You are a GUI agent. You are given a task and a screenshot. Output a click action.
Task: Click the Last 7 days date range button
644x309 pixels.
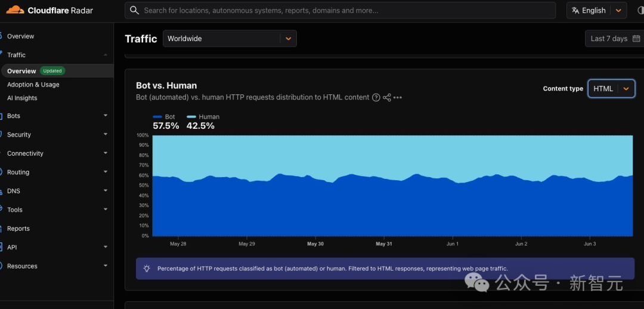pyautogui.click(x=614, y=39)
